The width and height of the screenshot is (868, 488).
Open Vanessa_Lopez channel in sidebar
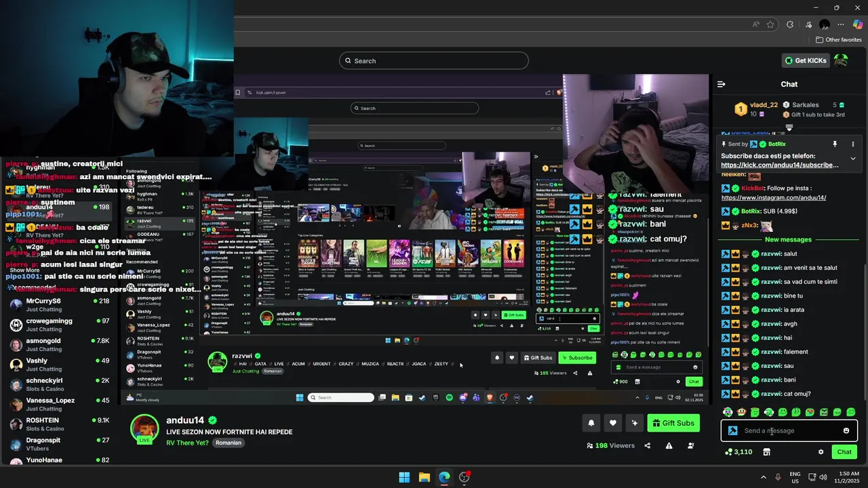(x=60, y=404)
